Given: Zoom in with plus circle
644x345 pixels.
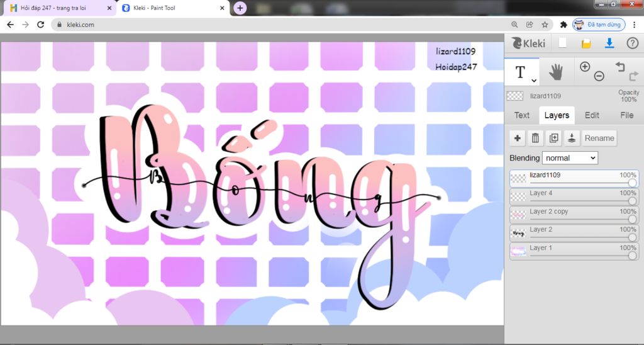Looking at the screenshot, I should [585, 67].
